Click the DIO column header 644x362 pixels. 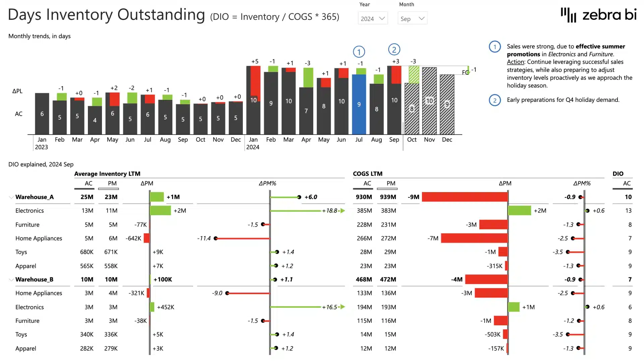pos(618,174)
